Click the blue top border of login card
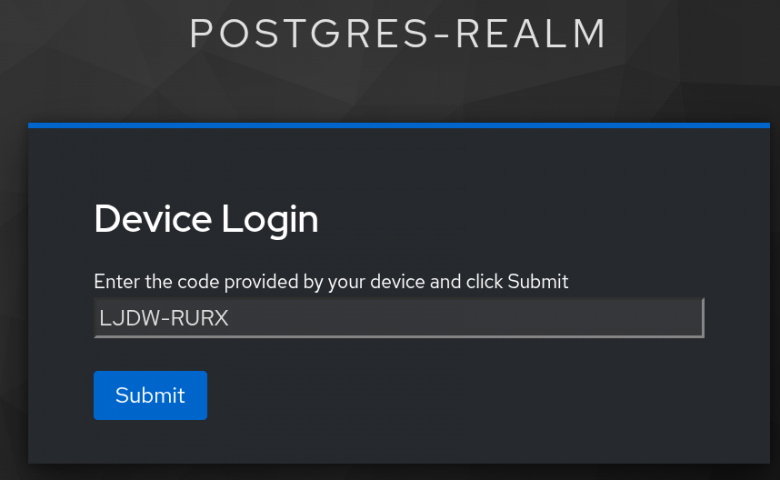Image resolution: width=780 pixels, height=480 pixels. point(399,125)
